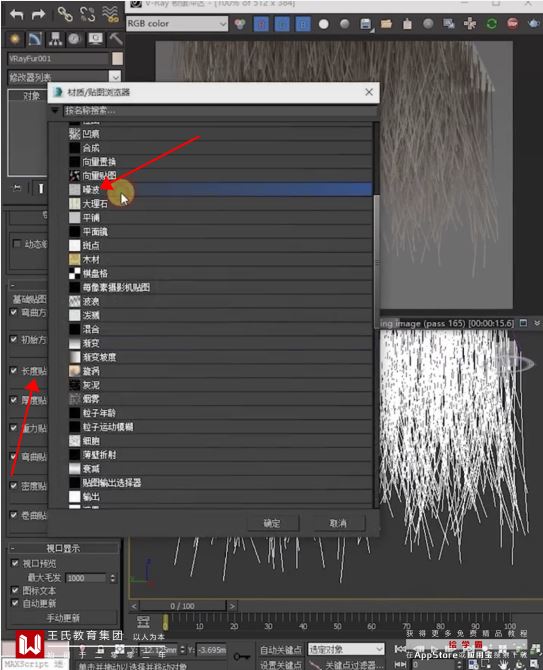Toggle the 自动更新 checkbox

coord(15,603)
